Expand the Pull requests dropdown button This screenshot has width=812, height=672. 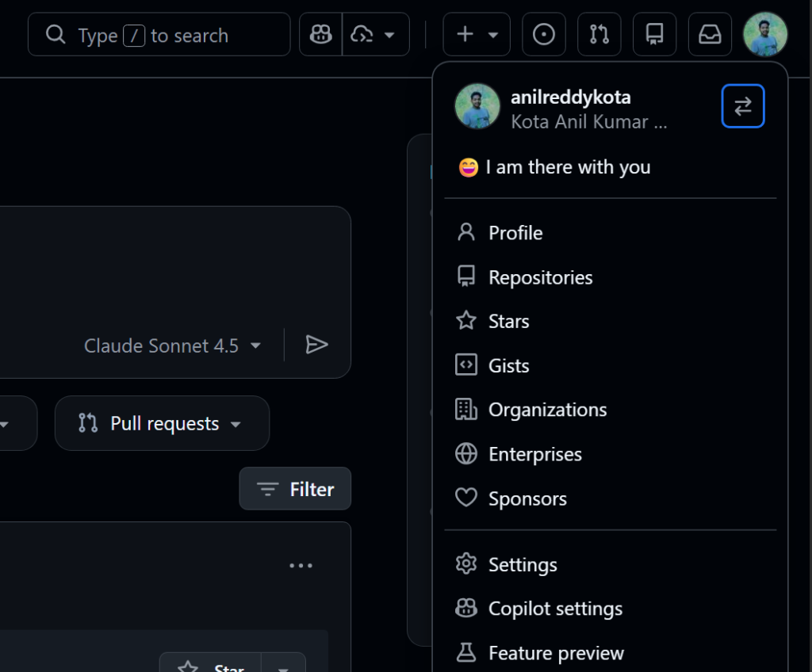[162, 424]
